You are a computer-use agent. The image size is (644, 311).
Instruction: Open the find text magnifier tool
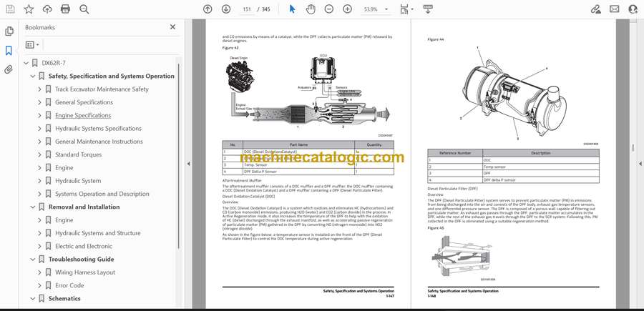click(84, 9)
